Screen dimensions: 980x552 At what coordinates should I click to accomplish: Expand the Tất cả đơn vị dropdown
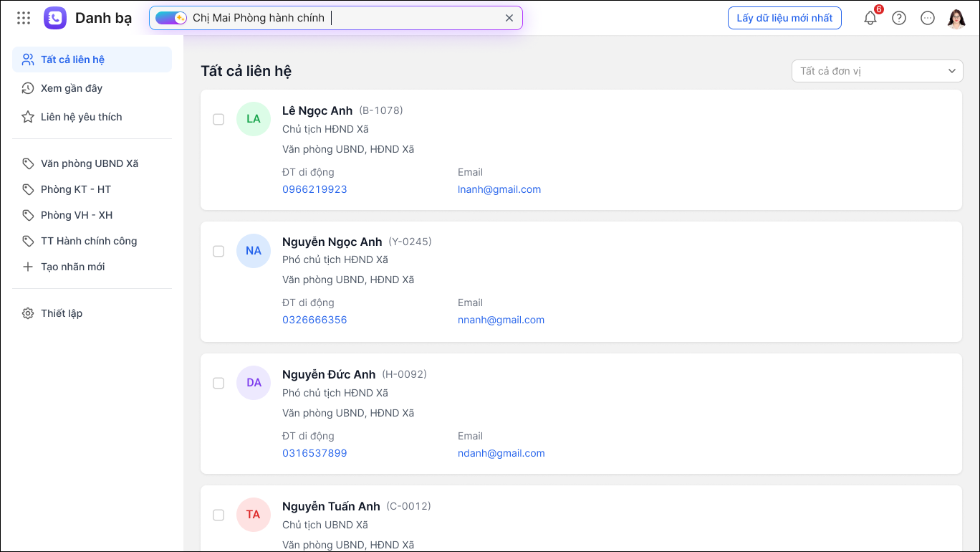tap(878, 71)
